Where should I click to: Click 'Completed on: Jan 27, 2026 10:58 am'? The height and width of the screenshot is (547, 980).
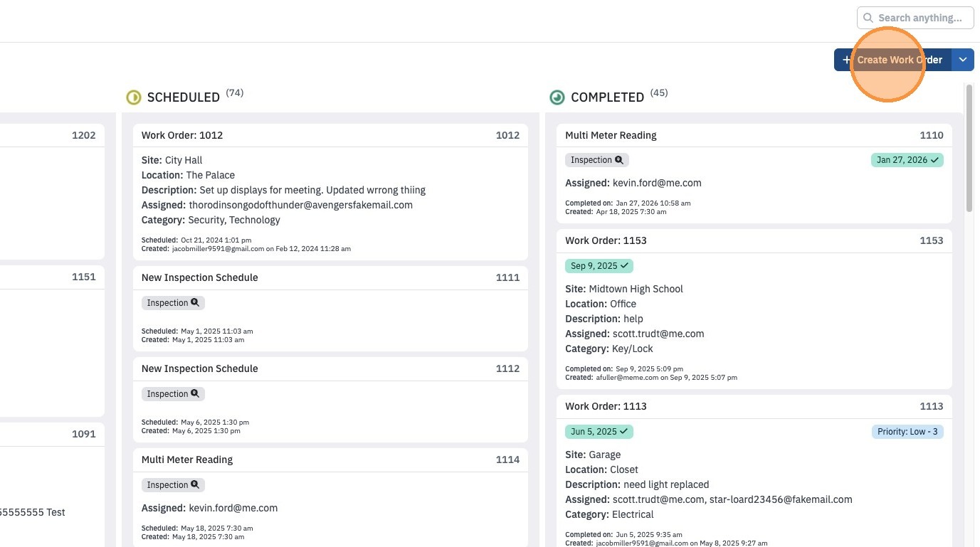(x=628, y=203)
